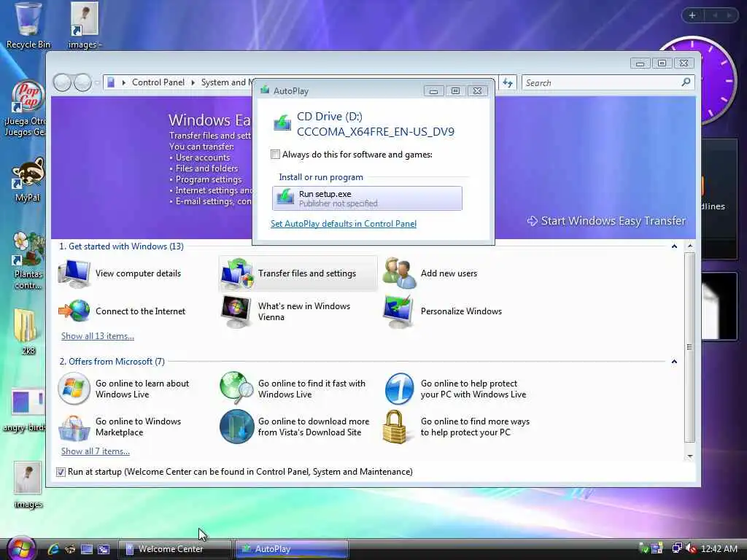Click the refresh button beside the address bar
This screenshot has height=560, width=747.
point(508,83)
